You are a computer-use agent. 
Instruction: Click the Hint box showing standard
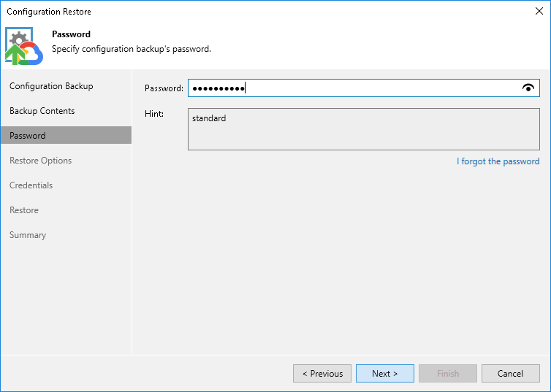[x=364, y=129]
